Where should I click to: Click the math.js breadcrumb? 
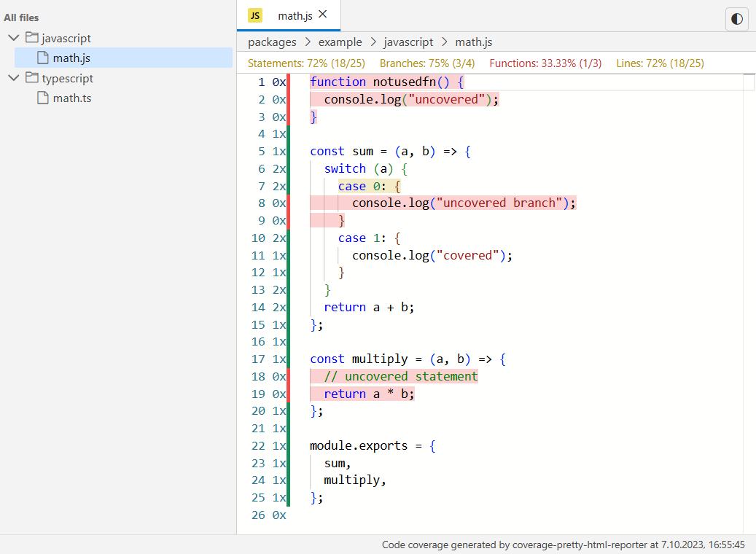(x=473, y=42)
